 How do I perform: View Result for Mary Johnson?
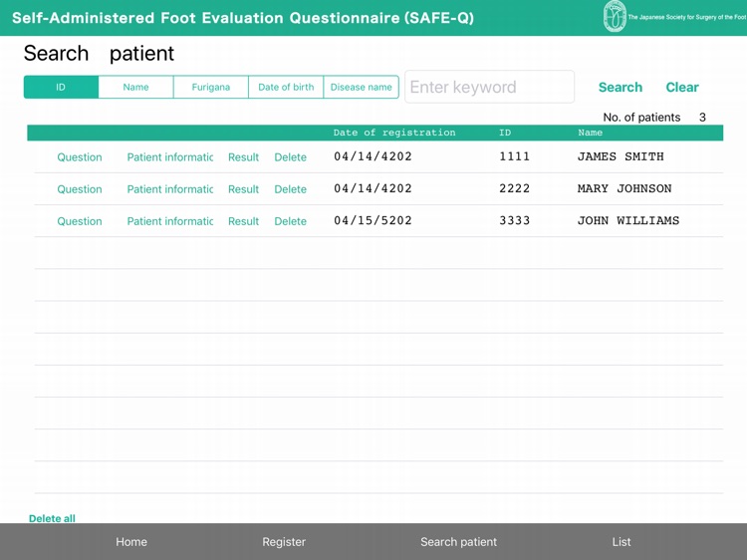coord(243,189)
